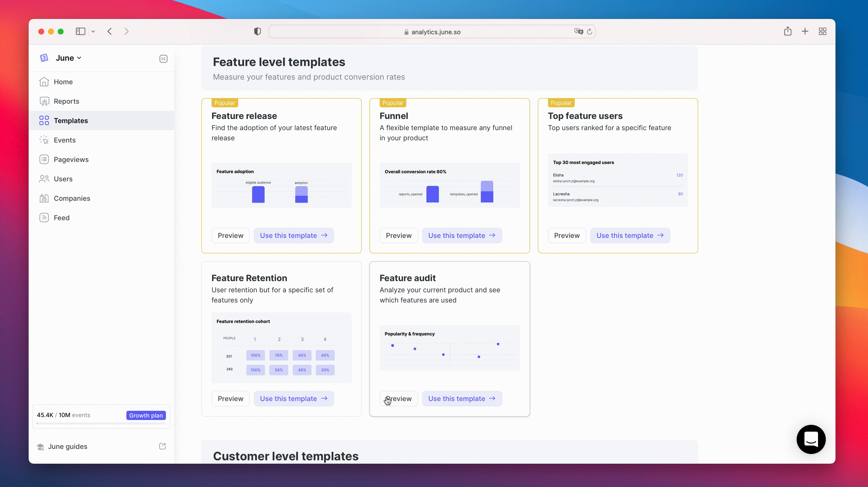Open the Intercom chat launcher
Viewport: 868px width, 487px height.
pyautogui.click(x=811, y=439)
